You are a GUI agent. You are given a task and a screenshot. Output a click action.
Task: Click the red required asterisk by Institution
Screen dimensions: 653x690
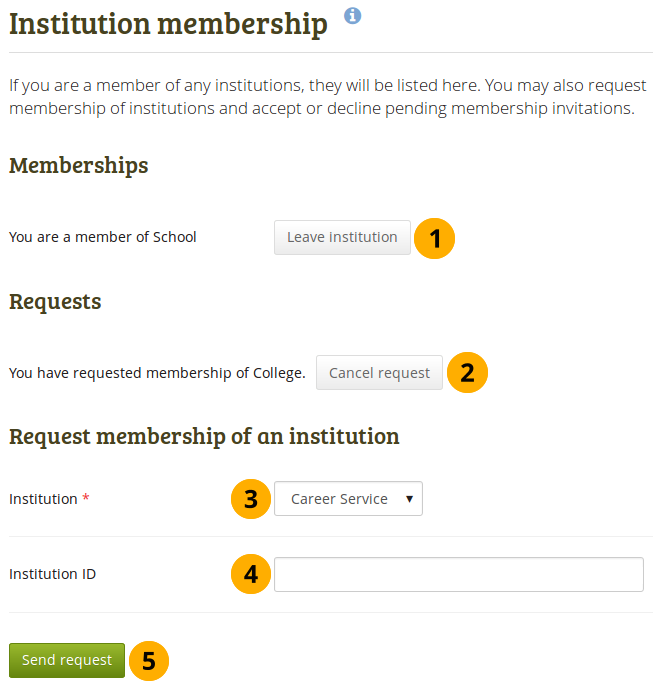(x=86, y=498)
